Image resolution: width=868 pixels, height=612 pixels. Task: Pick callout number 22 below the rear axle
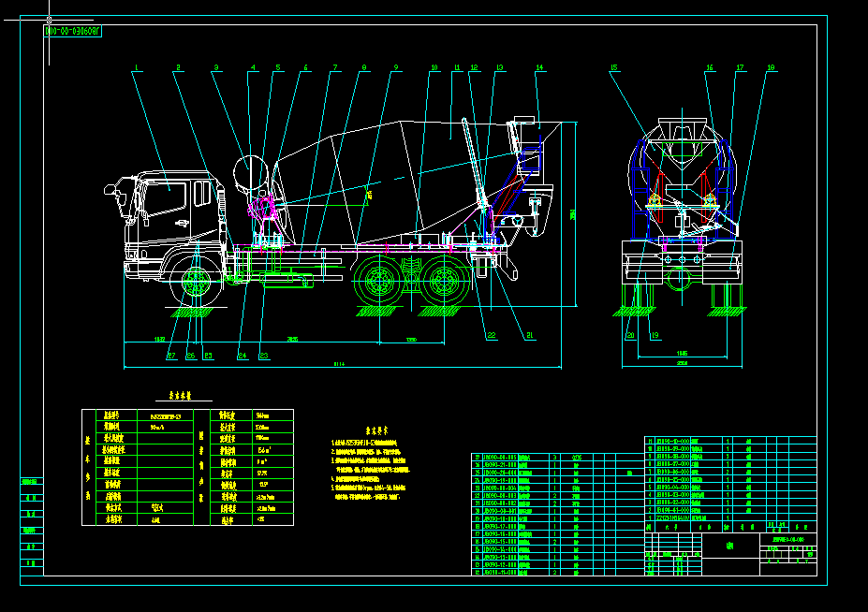pos(491,335)
